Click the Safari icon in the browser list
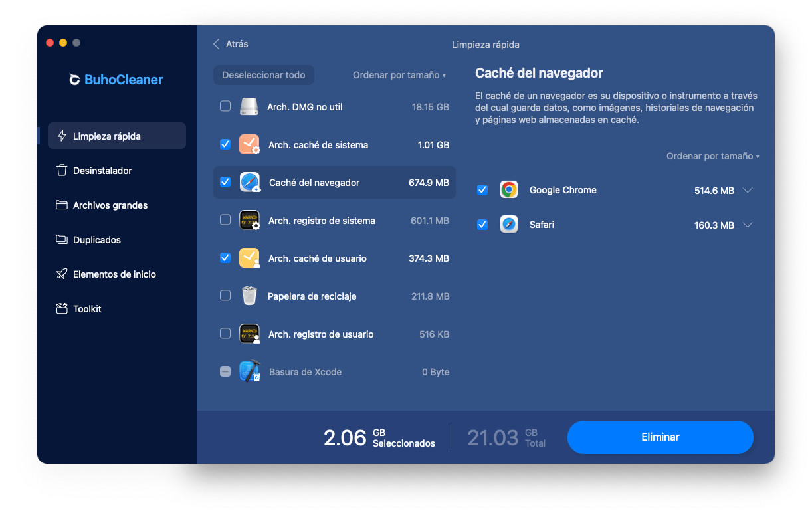The height and width of the screenshot is (513, 812). (509, 225)
